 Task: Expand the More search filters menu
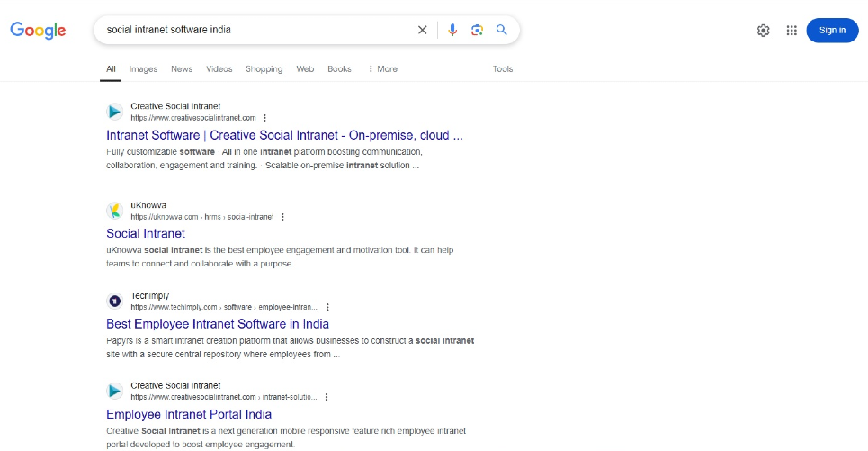tap(382, 69)
